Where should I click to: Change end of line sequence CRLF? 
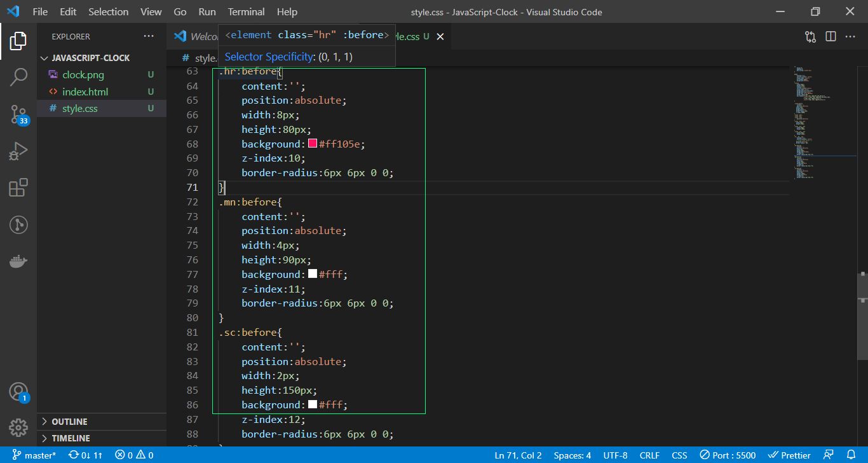(x=649, y=455)
